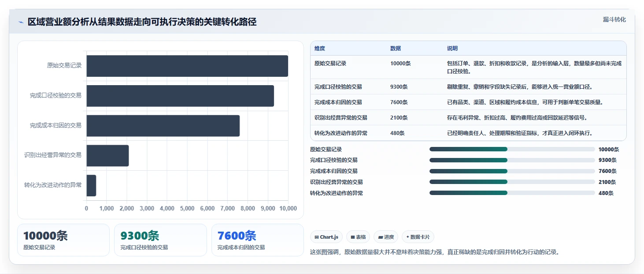Viewport: 644px width, 274px height.
Task: Click the 5,000 tick on the x-axis
Action: click(x=187, y=208)
